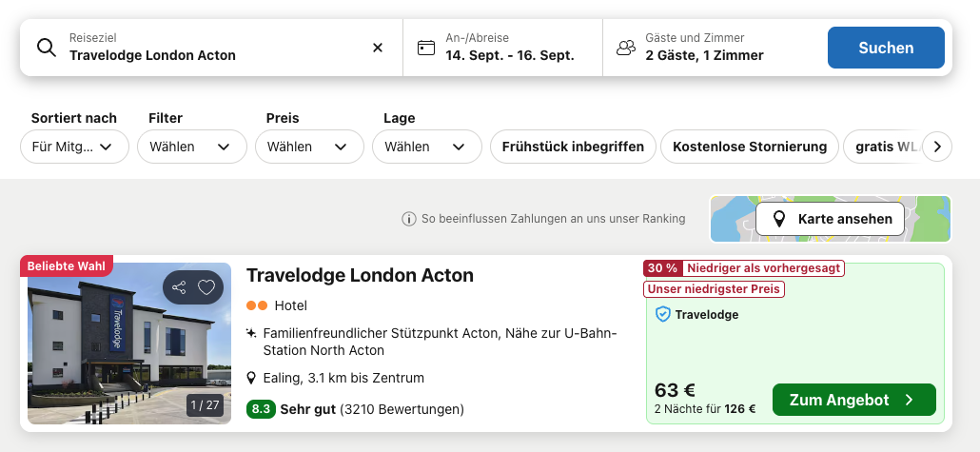Toggle the Kostenlose Stornierung filter

click(x=750, y=147)
